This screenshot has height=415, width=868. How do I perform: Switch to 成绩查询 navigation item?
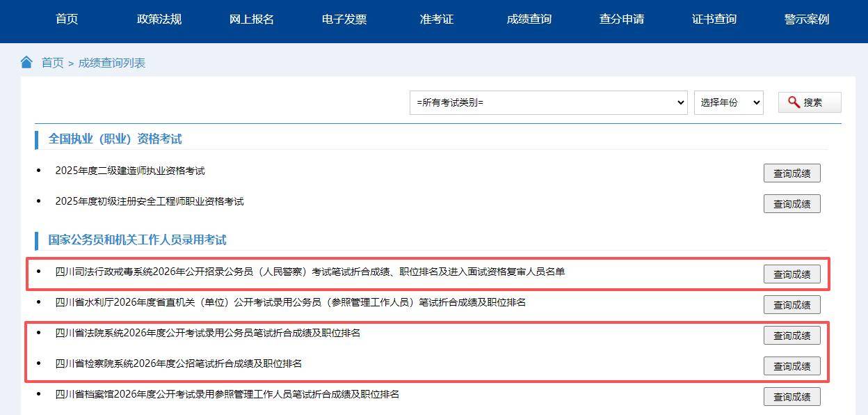coord(529,19)
